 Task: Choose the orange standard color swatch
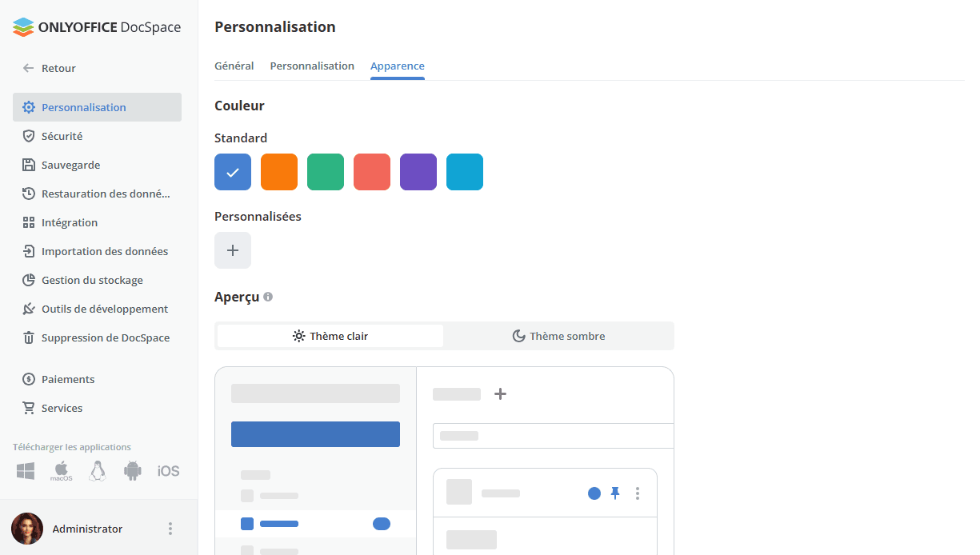(x=279, y=172)
